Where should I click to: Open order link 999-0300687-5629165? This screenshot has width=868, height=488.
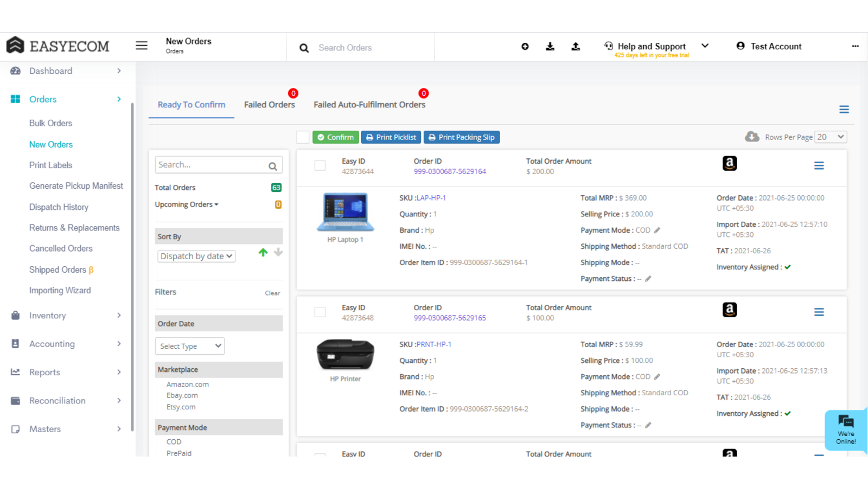(450, 318)
